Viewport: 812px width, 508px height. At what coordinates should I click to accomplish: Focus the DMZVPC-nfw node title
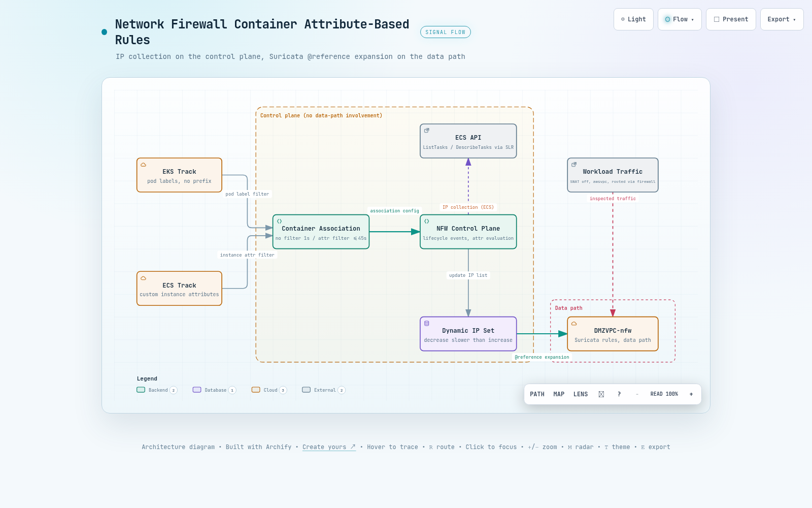[x=613, y=331]
